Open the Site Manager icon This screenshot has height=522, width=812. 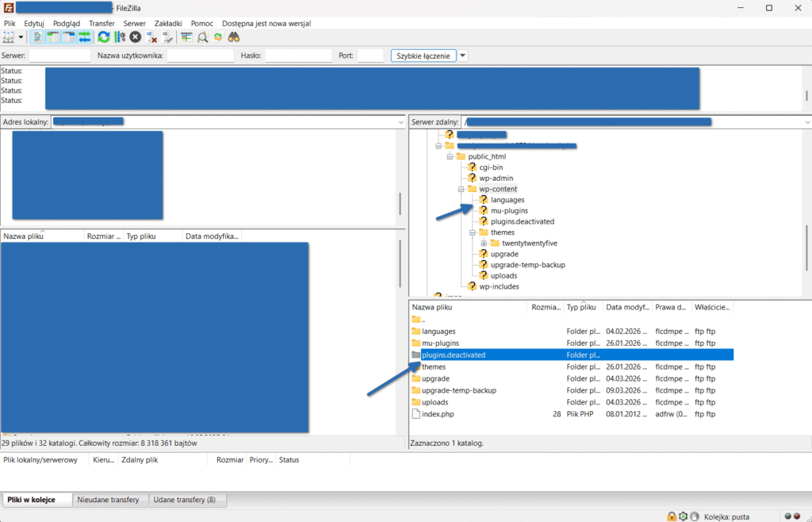9,37
